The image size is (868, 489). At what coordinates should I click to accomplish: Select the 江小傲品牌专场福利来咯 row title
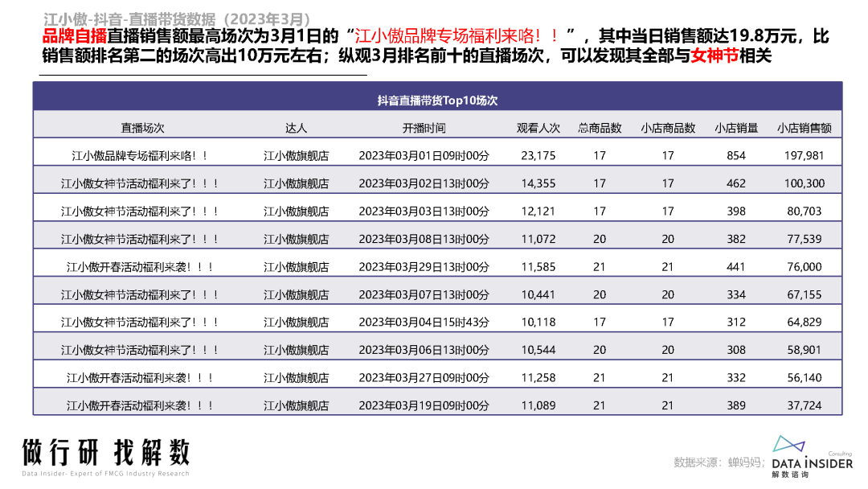click(140, 155)
